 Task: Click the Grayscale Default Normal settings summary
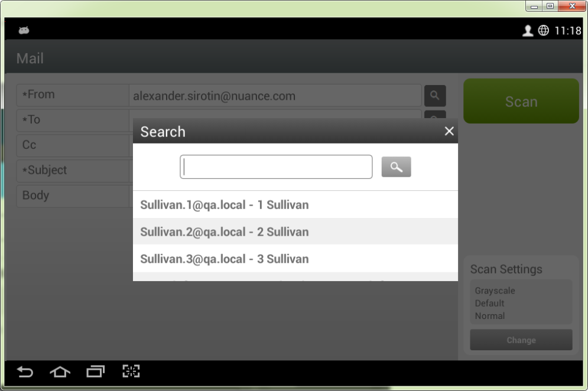521,303
